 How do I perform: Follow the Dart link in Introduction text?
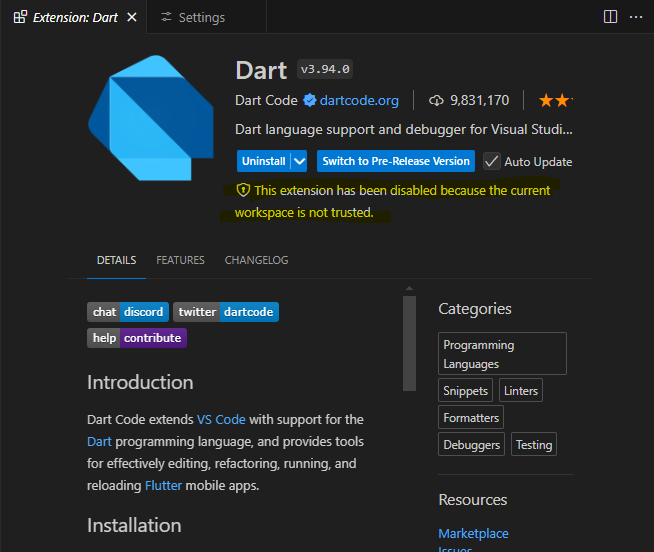(99, 441)
